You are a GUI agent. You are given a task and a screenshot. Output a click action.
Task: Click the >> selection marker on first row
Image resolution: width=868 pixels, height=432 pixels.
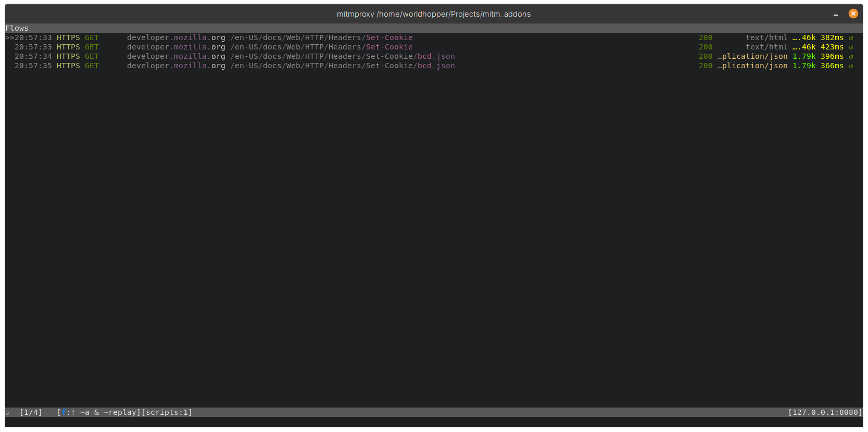pyautogui.click(x=10, y=37)
